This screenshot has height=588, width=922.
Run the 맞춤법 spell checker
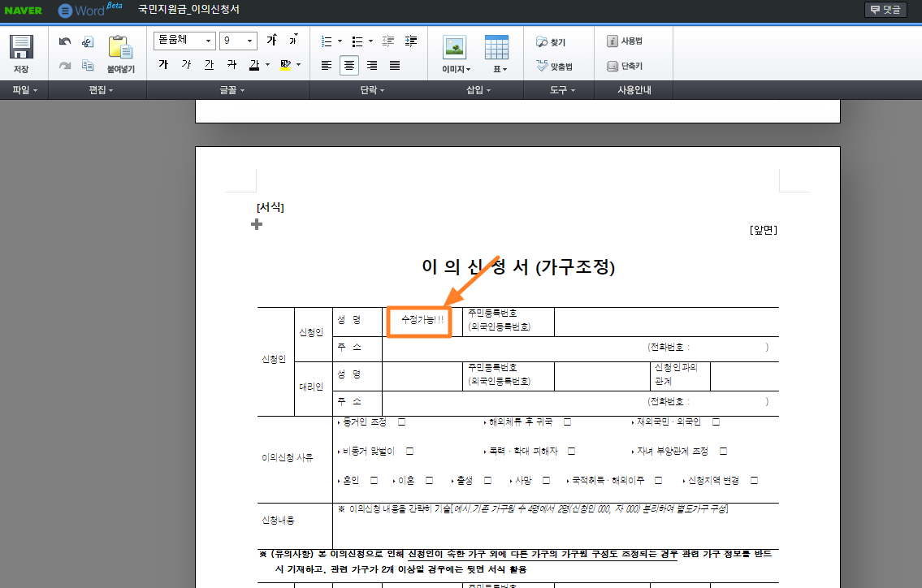[554, 67]
